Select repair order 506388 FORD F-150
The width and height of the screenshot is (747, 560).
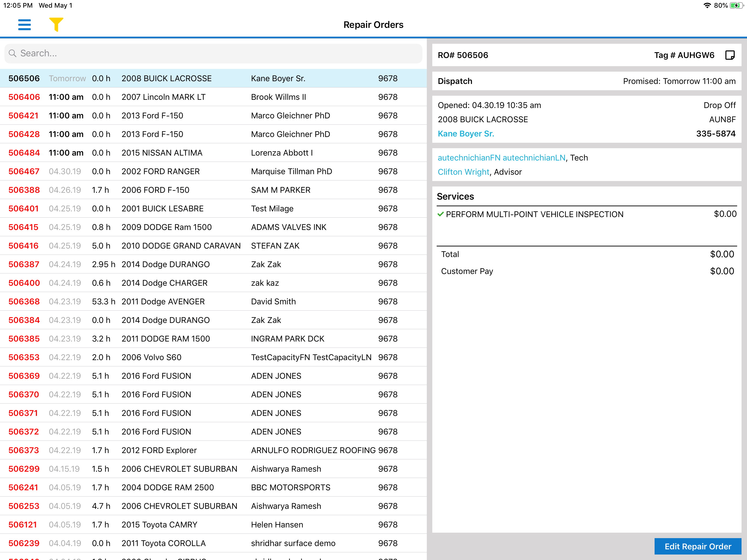pos(214,190)
